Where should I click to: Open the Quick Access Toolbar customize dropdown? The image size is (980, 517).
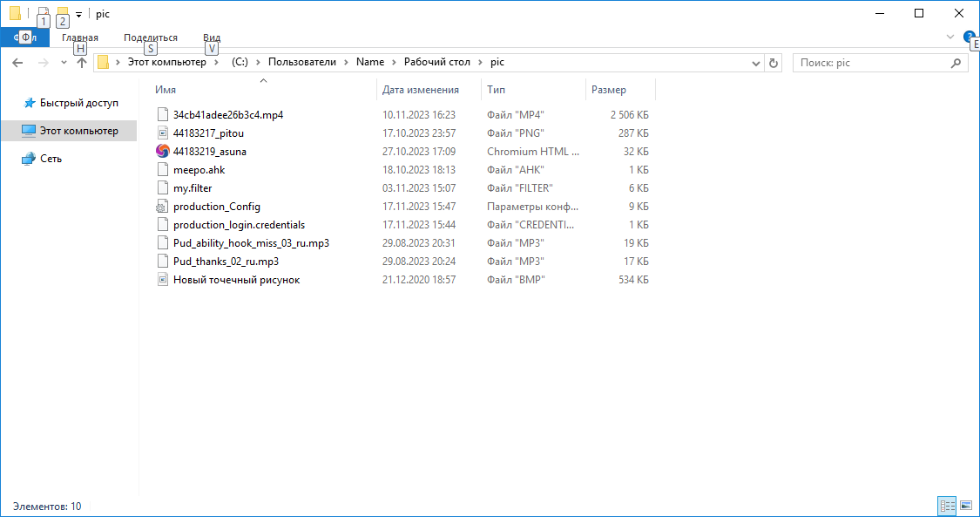[78, 14]
